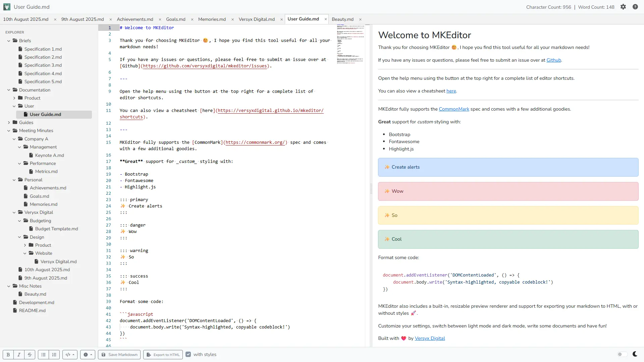Open Specification 3.md file

[43, 65]
